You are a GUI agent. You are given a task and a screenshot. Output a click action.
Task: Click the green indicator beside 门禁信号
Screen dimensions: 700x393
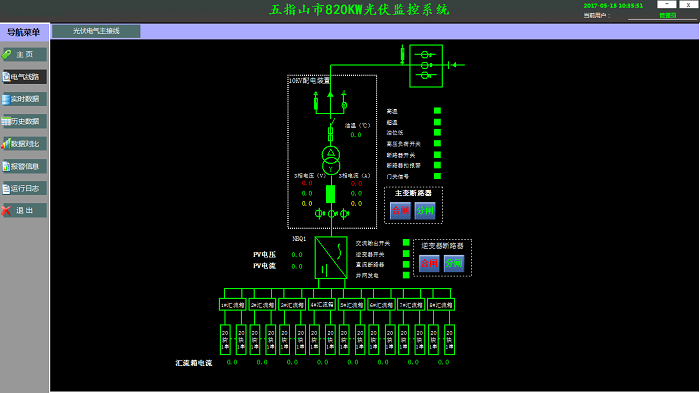[438, 176]
